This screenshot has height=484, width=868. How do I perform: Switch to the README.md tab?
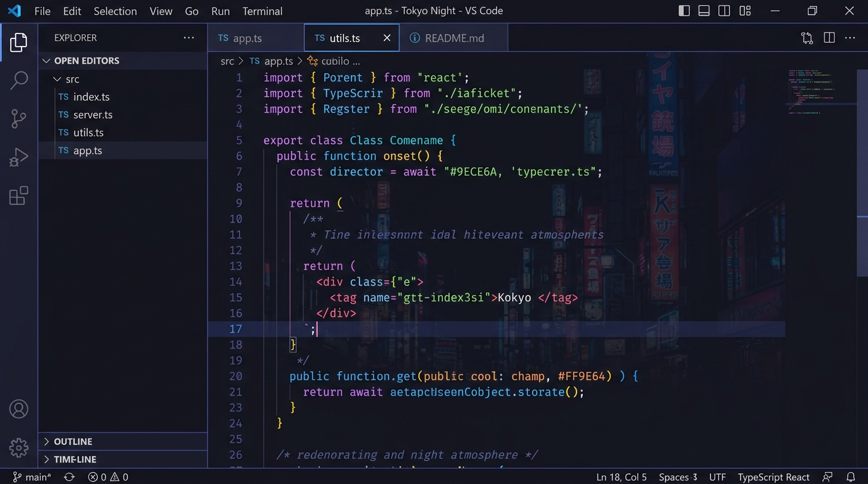(x=454, y=38)
